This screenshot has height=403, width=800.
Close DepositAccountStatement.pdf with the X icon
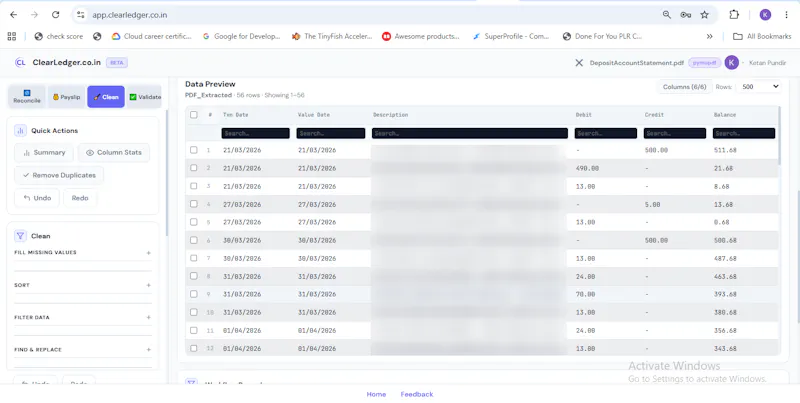[579, 63]
